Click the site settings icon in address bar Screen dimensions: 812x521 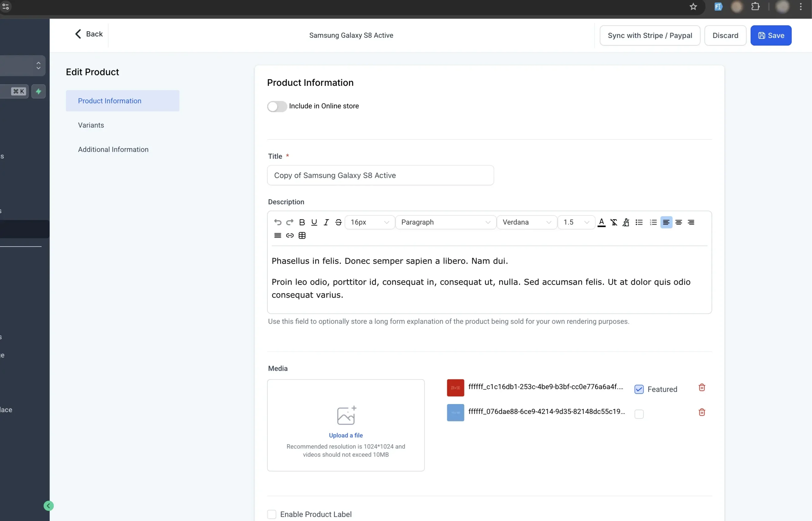pos(5,6)
